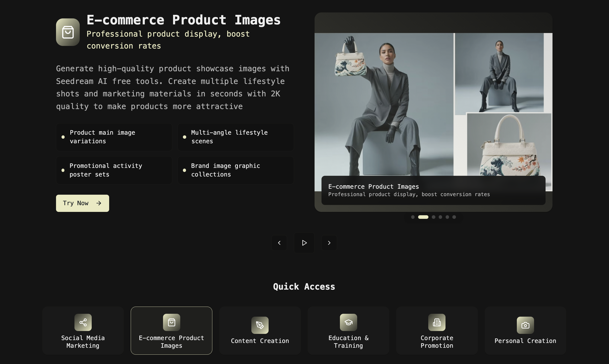Click the camera icon for Personal Creation
The height and width of the screenshot is (364, 609).
click(x=525, y=325)
